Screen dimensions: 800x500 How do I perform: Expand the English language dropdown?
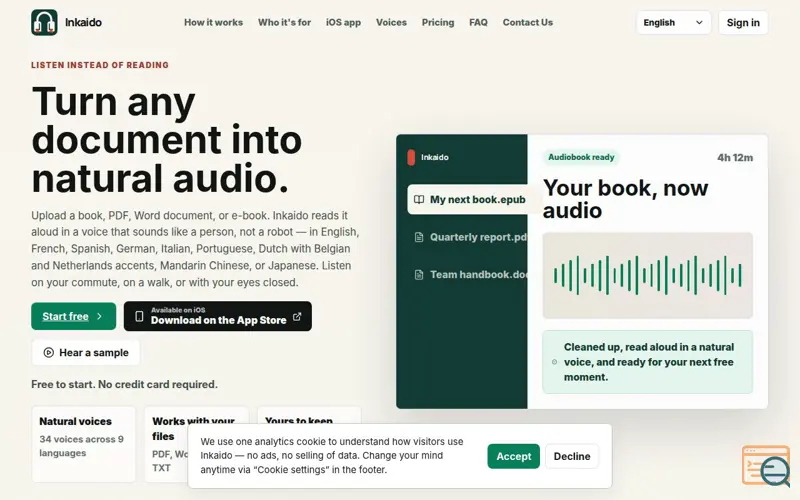pyautogui.click(x=673, y=22)
